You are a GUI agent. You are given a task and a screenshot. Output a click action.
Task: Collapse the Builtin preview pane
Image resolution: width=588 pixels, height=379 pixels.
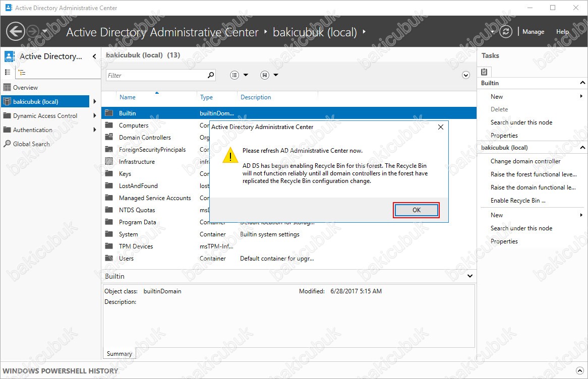pyautogui.click(x=470, y=276)
